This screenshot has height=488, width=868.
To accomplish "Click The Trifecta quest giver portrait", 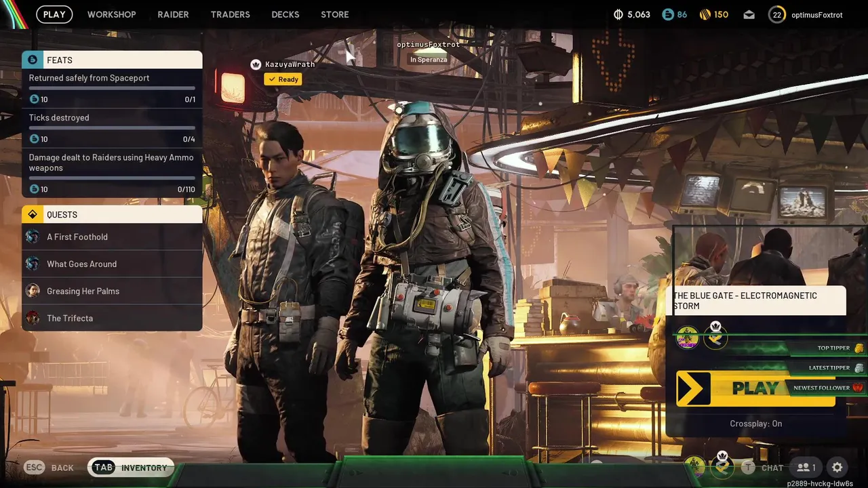I will tap(33, 318).
